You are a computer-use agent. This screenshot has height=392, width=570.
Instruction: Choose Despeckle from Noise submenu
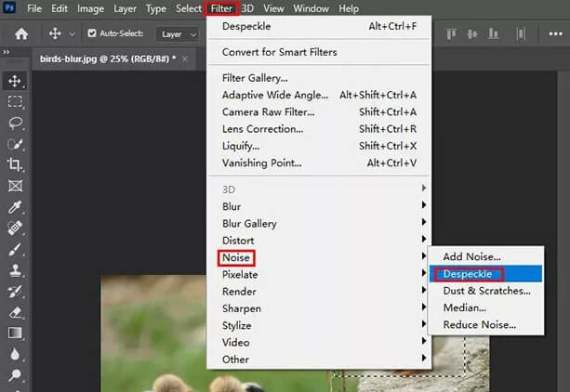coord(467,274)
